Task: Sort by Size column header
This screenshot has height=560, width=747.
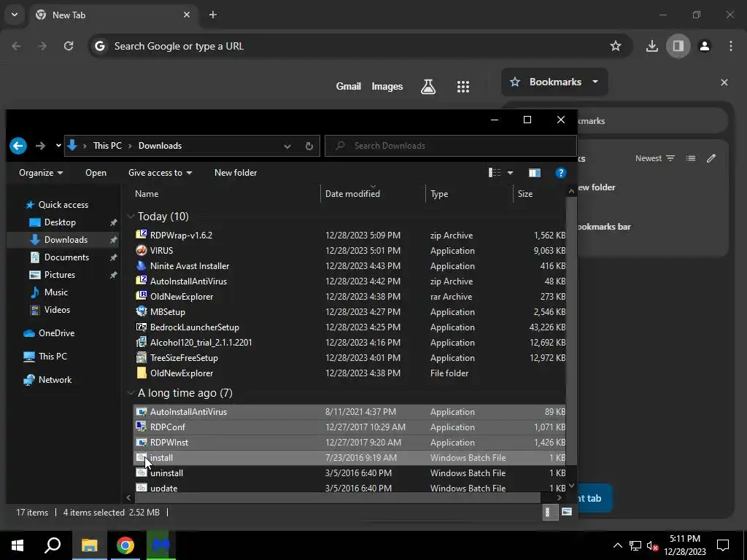Action: tap(525, 194)
